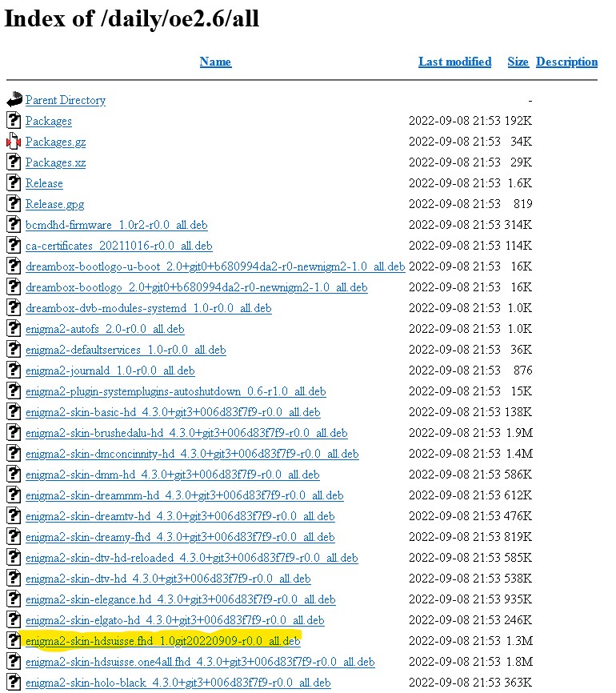Sort listing by Description column header
The width and height of the screenshot is (616, 693).
coord(566,62)
